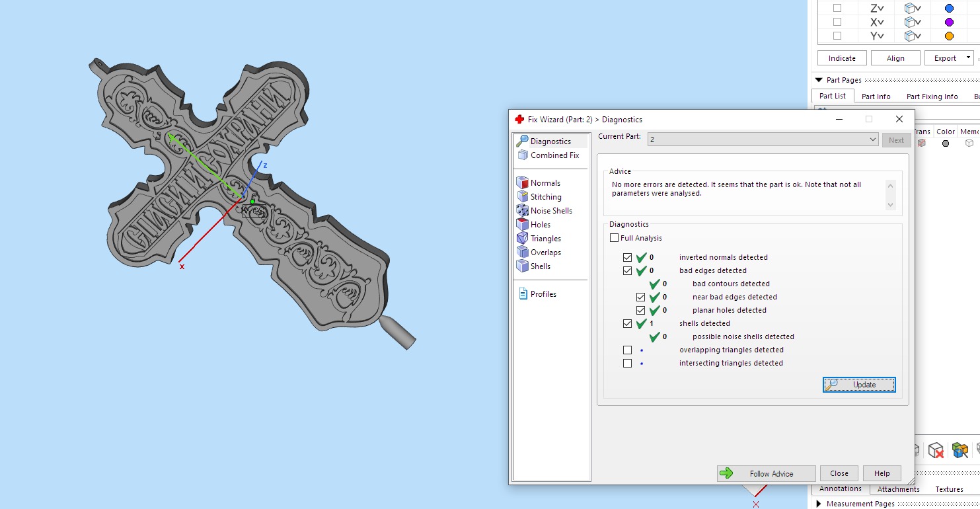Viewport: 980px width, 509px height.
Task: Check the X row checkbox
Action: 837,22
